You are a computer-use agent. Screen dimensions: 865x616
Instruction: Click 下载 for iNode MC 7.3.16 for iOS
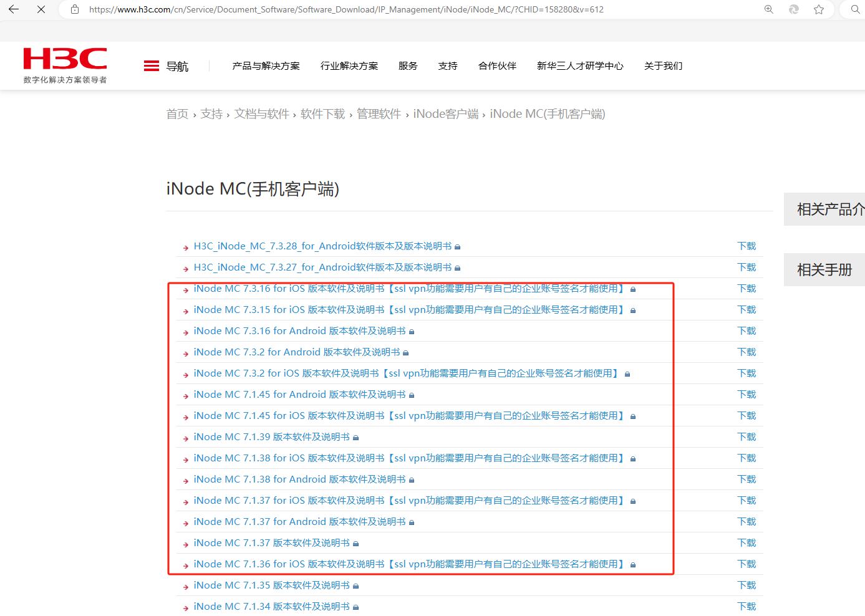(747, 289)
